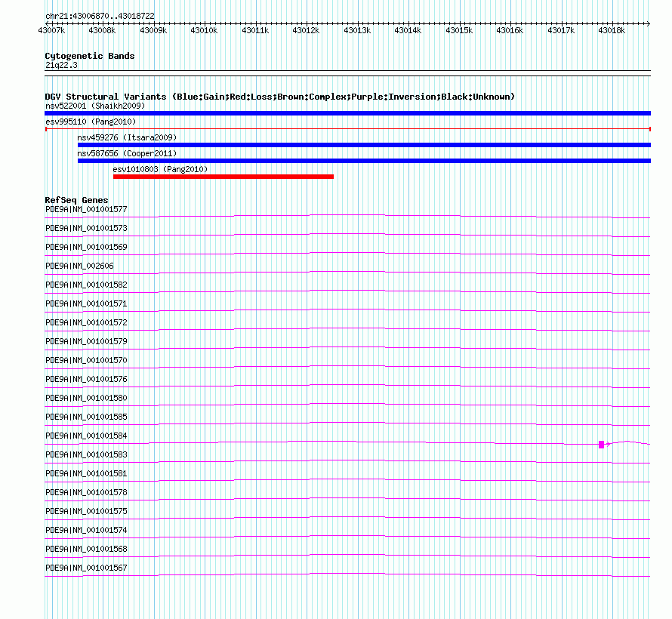Select transcript PDE9A|NM_001001577
This screenshot has height=619, width=672.
[86, 209]
